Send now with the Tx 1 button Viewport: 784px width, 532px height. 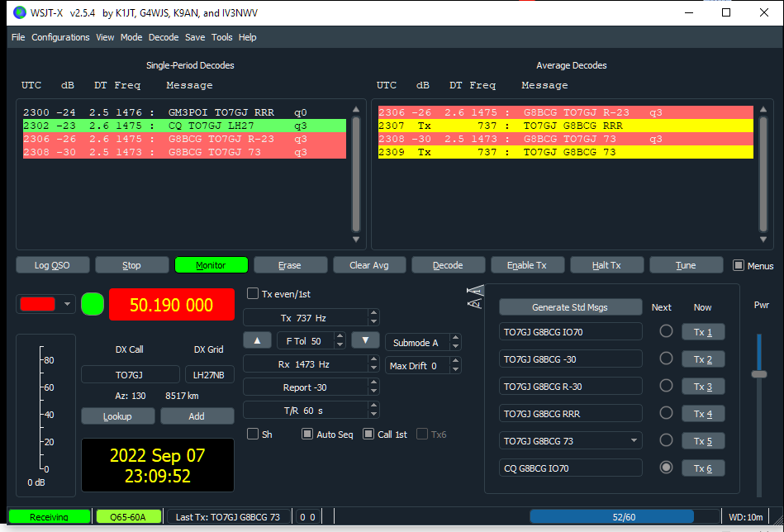(x=702, y=332)
